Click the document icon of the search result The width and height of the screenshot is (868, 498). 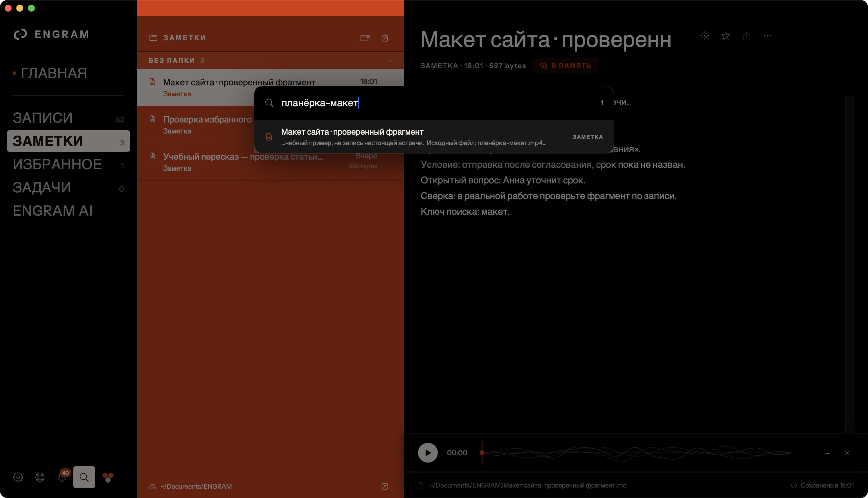point(269,137)
